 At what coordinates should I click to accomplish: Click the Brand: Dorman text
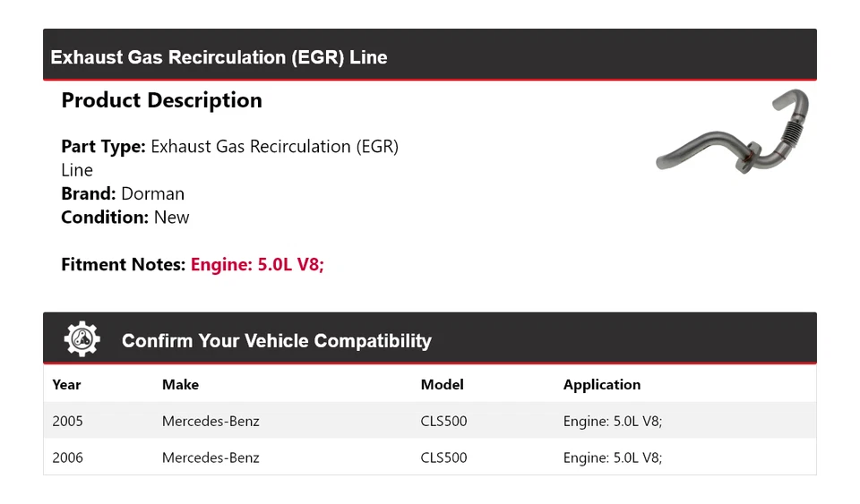[123, 193]
